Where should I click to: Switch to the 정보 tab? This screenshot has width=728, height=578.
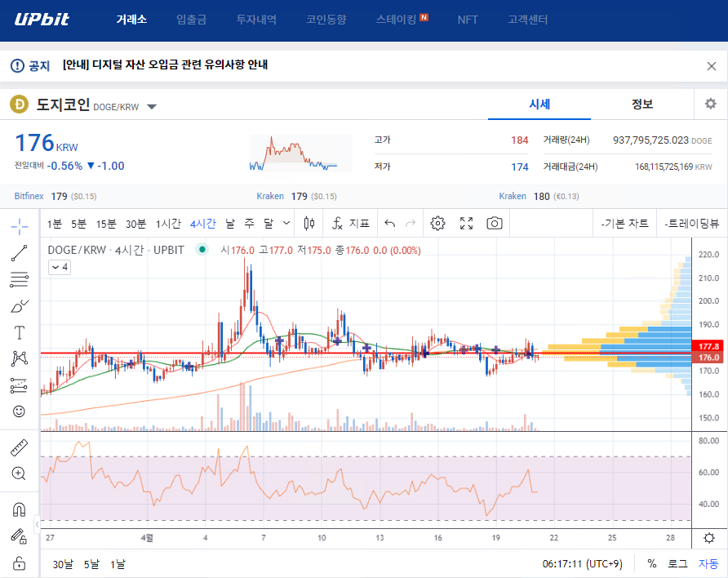pyautogui.click(x=642, y=104)
